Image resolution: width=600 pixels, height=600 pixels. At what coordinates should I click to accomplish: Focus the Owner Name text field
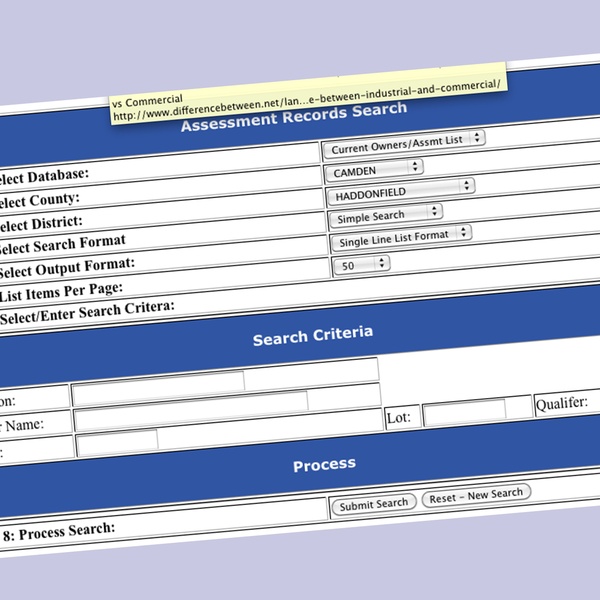[191, 409]
